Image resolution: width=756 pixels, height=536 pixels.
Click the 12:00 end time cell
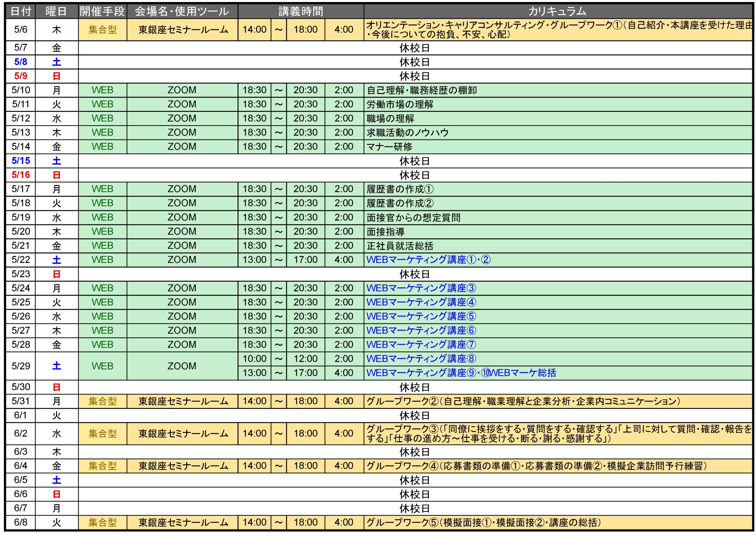point(306,359)
